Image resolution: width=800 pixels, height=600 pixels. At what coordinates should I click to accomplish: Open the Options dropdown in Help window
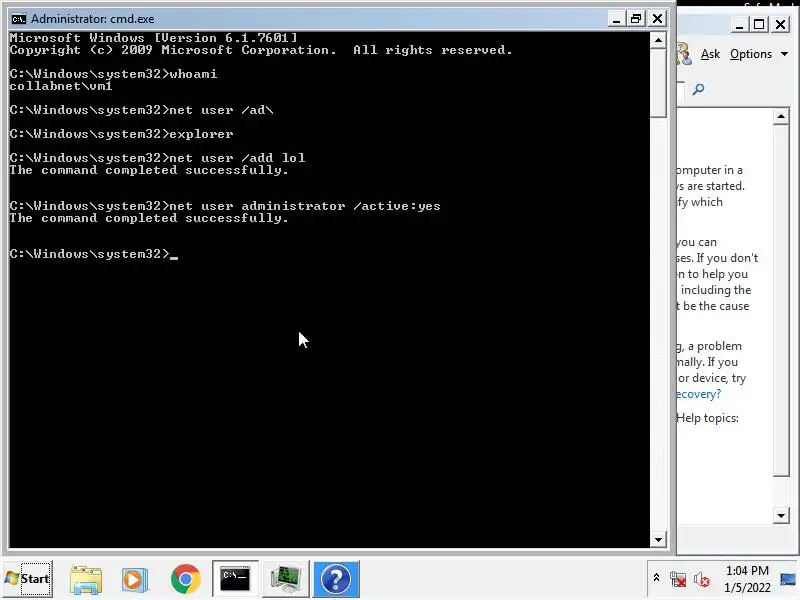[x=758, y=54]
